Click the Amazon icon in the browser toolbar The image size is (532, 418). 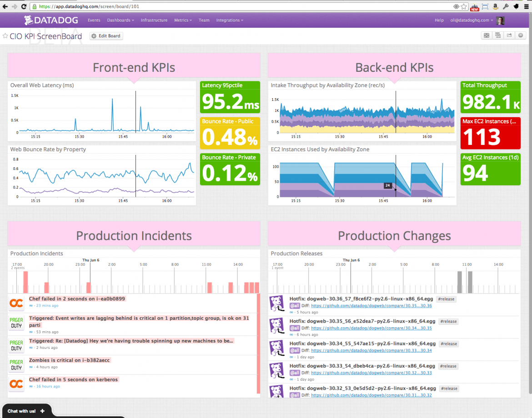495,7
